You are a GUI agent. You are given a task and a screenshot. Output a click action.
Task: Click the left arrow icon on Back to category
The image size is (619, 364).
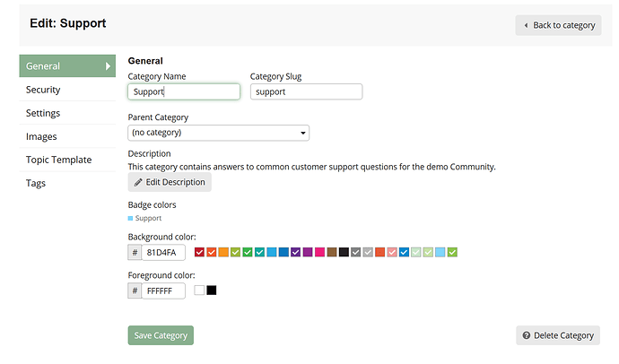click(x=526, y=25)
